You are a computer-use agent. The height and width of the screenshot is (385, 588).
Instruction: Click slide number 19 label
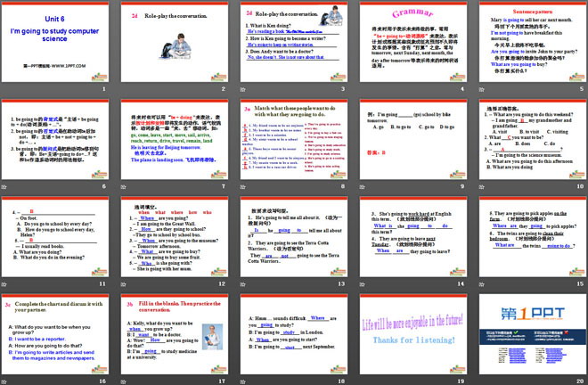tap(461, 381)
